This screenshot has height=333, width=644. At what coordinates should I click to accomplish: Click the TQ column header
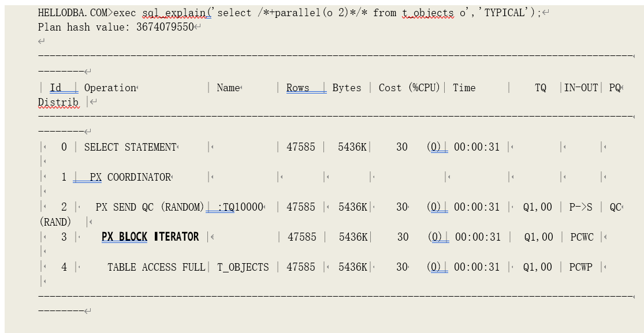click(541, 88)
